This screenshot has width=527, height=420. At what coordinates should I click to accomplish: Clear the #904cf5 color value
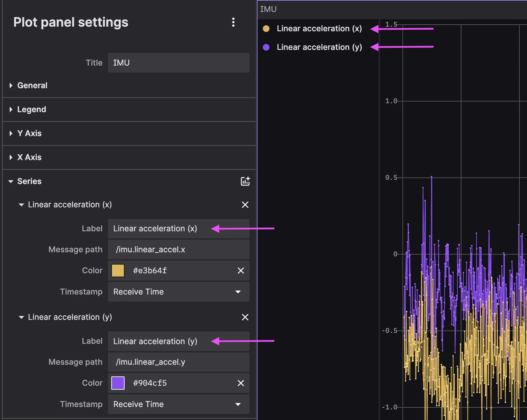tap(241, 383)
